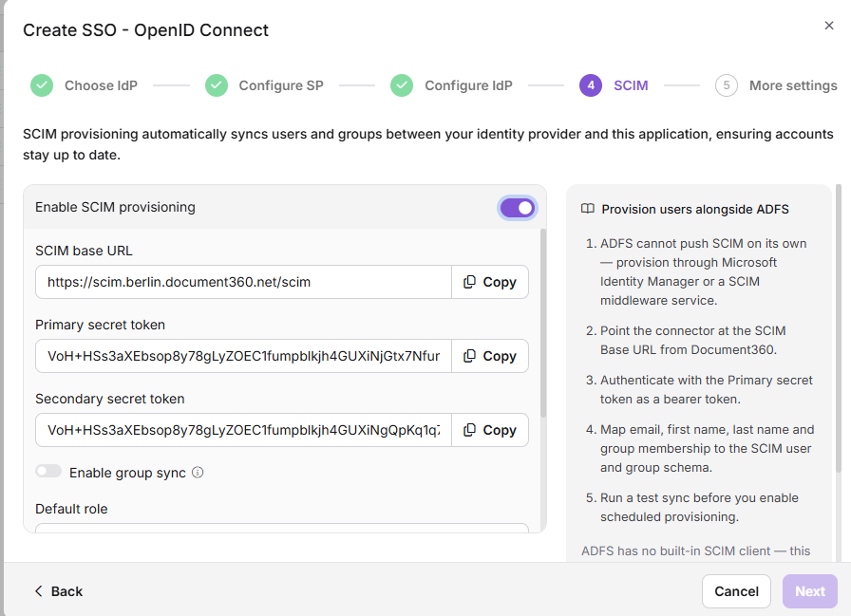
Task: Click the info icon beside Enable group sync
Action: pos(198,473)
